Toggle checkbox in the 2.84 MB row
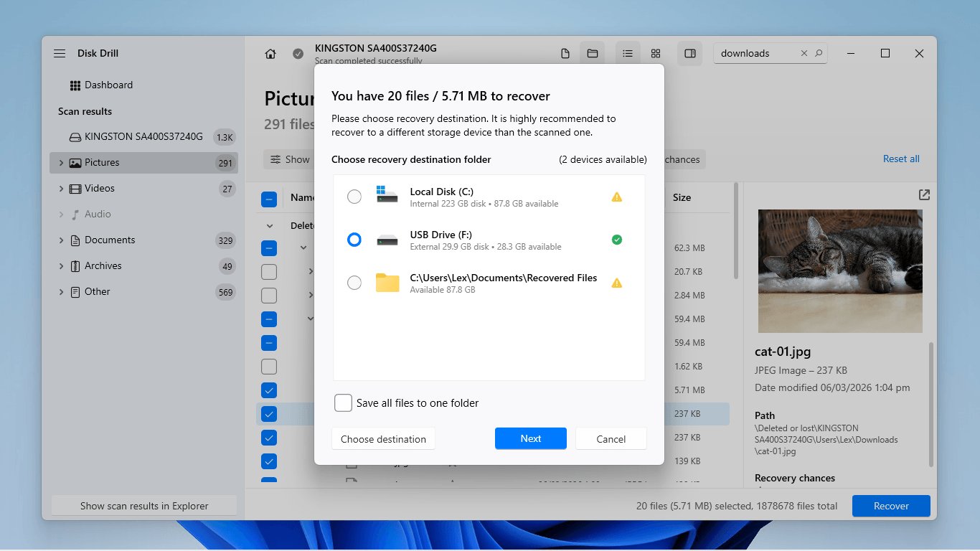980x551 pixels. point(269,296)
